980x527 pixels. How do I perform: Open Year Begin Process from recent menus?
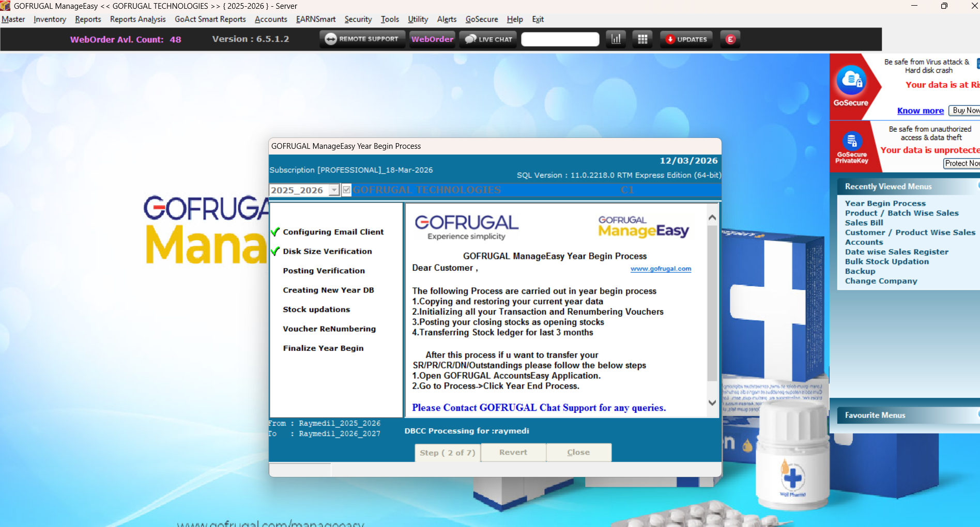coord(885,204)
